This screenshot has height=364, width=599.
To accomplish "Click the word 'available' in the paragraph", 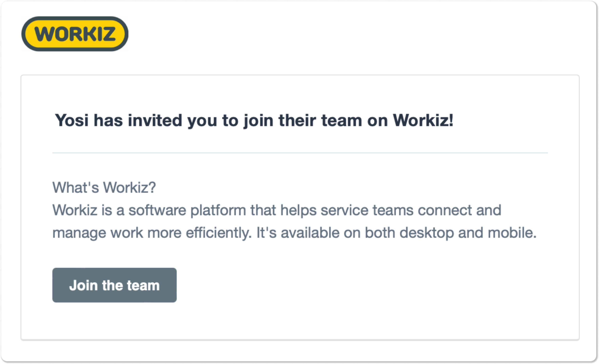I will pos(310,233).
